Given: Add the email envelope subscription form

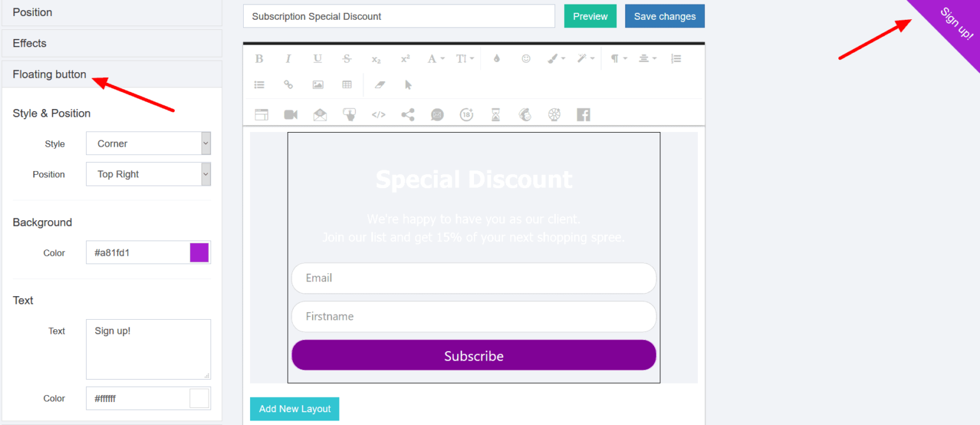Looking at the screenshot, I should click(320, 115).
